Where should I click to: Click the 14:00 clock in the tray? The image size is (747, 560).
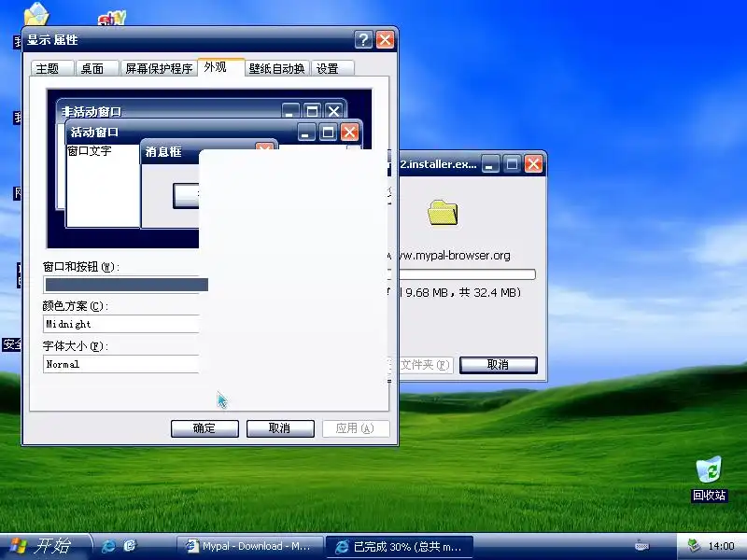721,546
